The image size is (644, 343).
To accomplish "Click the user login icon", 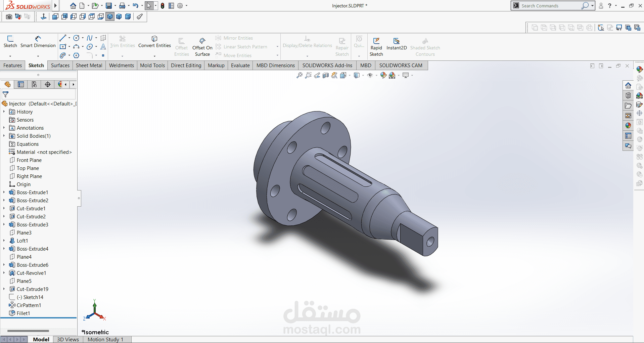I will tap(601, 6).
